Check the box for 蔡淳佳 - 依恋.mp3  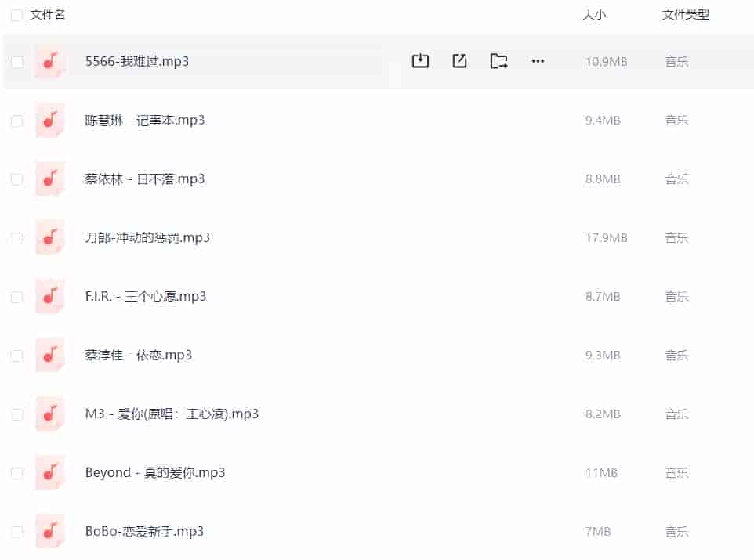tap(16, 356)
